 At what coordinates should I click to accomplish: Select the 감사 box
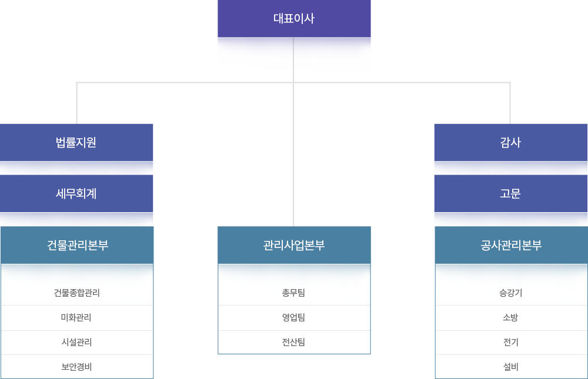pyautogui.click(x=510, y=142)
